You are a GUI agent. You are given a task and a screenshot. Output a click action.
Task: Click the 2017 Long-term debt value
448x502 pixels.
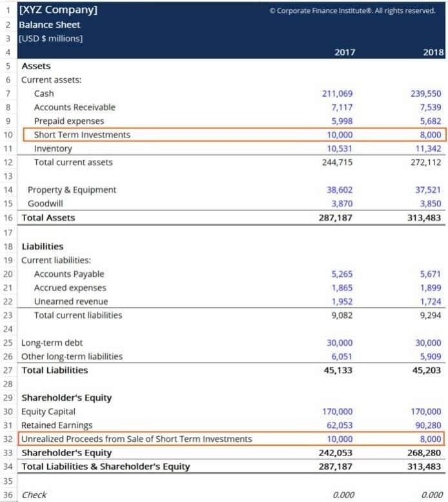pos(337,343)
